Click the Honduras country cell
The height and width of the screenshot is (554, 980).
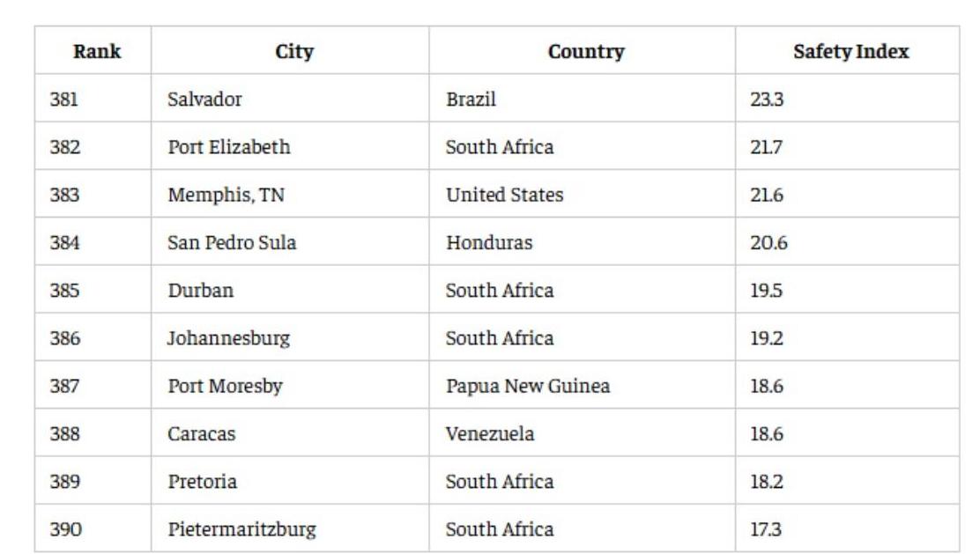[x=489, y=242]
